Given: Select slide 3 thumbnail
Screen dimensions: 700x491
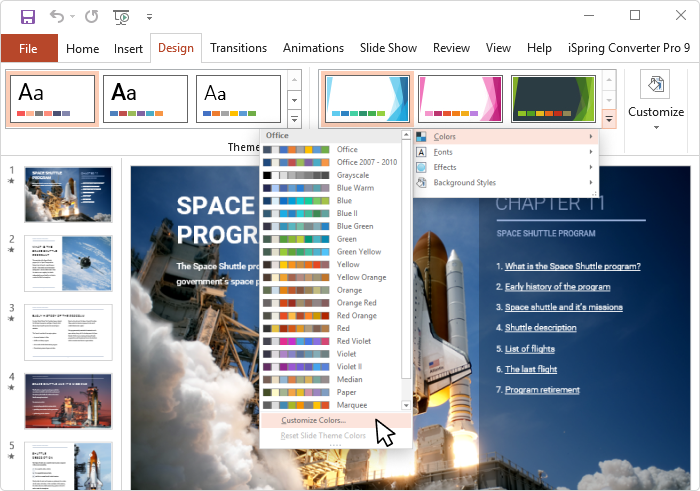Looking at the screenshot, I should point(68,332).
